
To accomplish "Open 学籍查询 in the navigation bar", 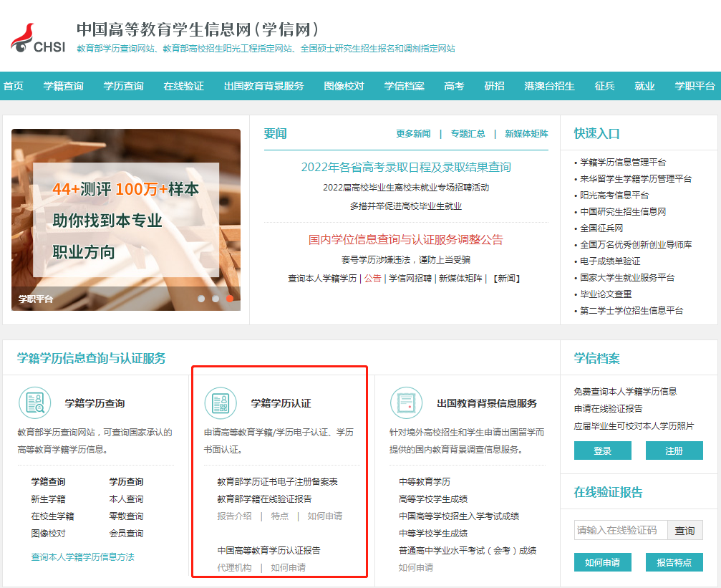I will (64, 86).
